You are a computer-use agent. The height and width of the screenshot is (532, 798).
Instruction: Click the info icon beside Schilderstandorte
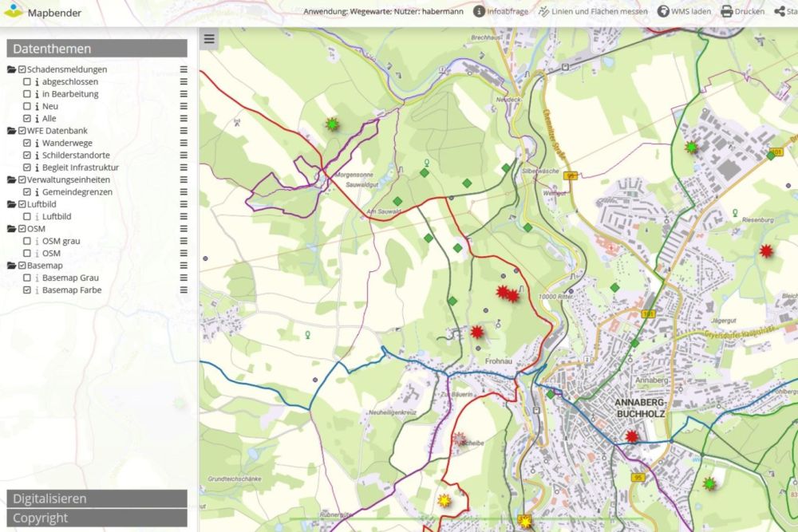tap(37, 155)
